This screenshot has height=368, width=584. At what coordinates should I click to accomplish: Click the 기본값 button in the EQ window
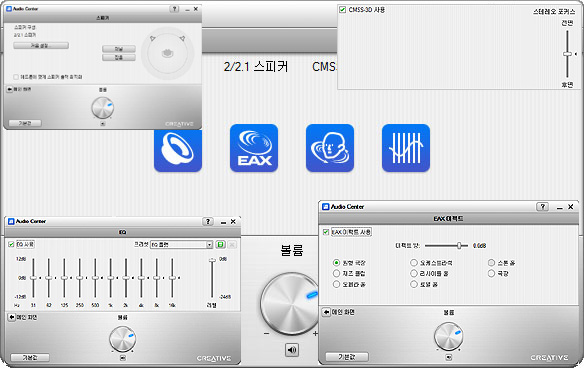coord(30,358)
